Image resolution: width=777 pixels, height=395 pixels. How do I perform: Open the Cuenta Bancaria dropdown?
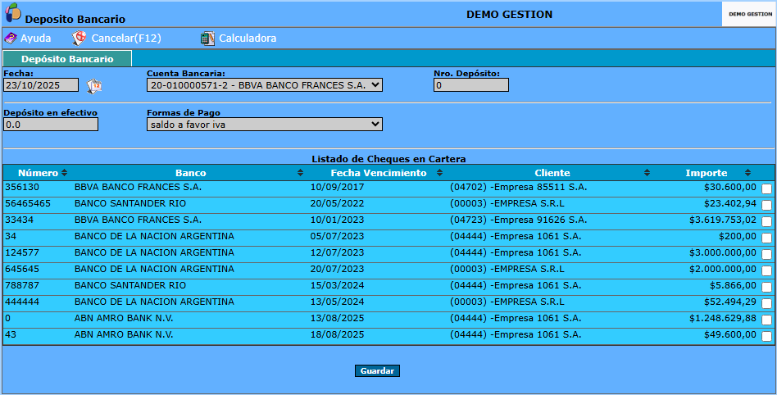pos(265,85)
